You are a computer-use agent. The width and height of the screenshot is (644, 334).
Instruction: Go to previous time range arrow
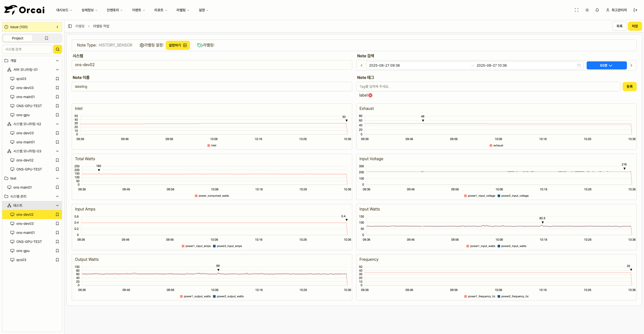click(x=361, y=65)
